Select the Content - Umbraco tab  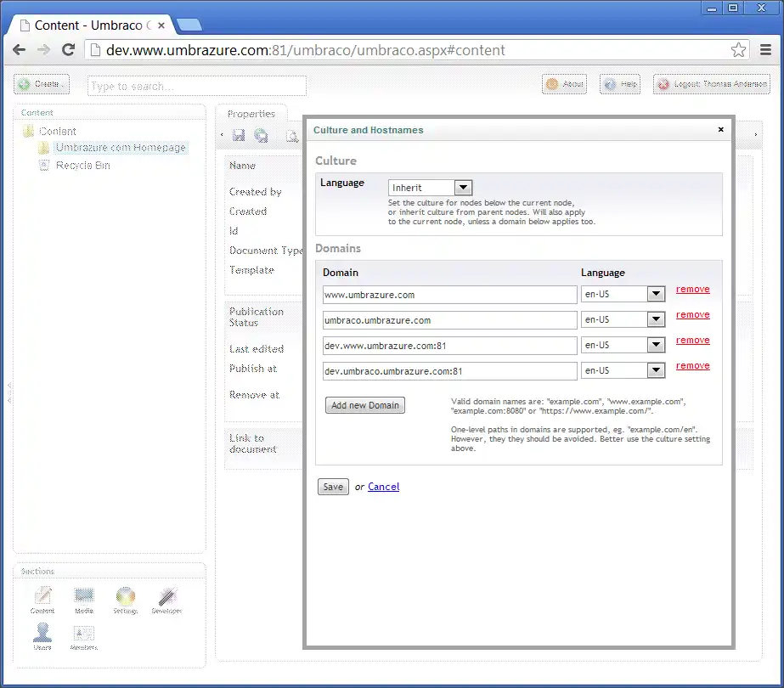click(88, 25)
